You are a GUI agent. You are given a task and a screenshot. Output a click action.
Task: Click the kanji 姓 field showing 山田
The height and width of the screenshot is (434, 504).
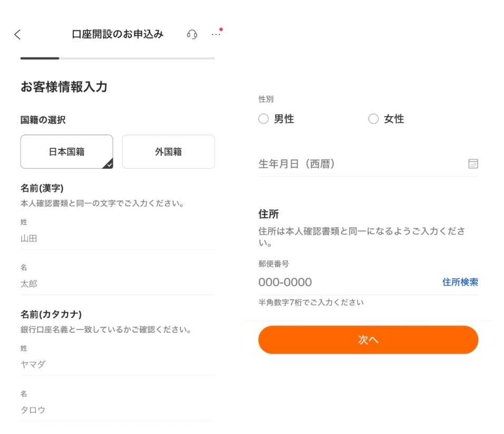point(117,238)
